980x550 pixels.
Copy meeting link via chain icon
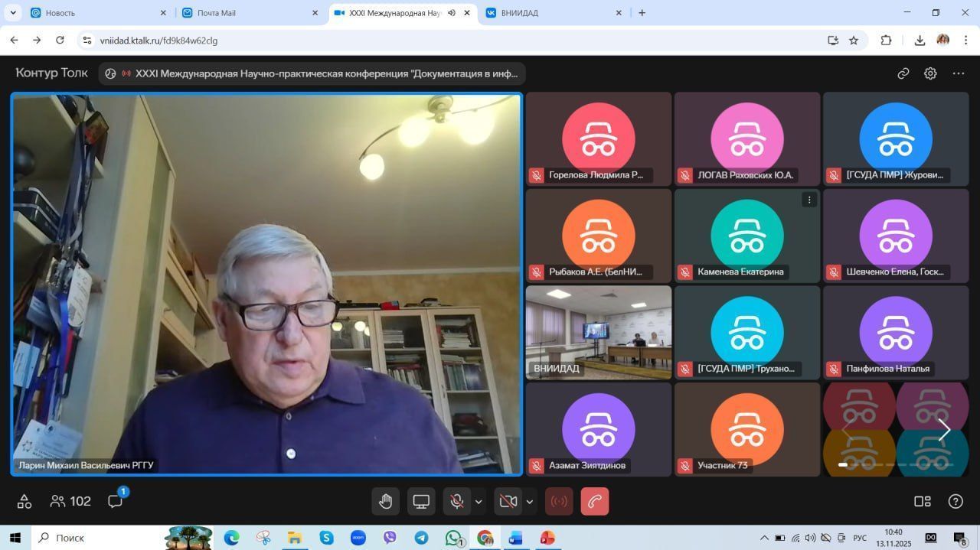(903, 73)
